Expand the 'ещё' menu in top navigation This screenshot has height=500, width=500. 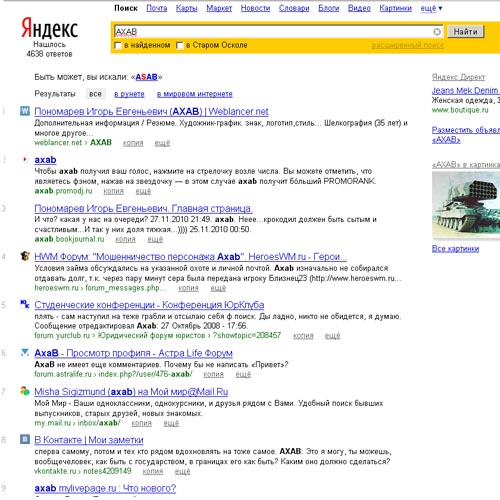(431, 8)
